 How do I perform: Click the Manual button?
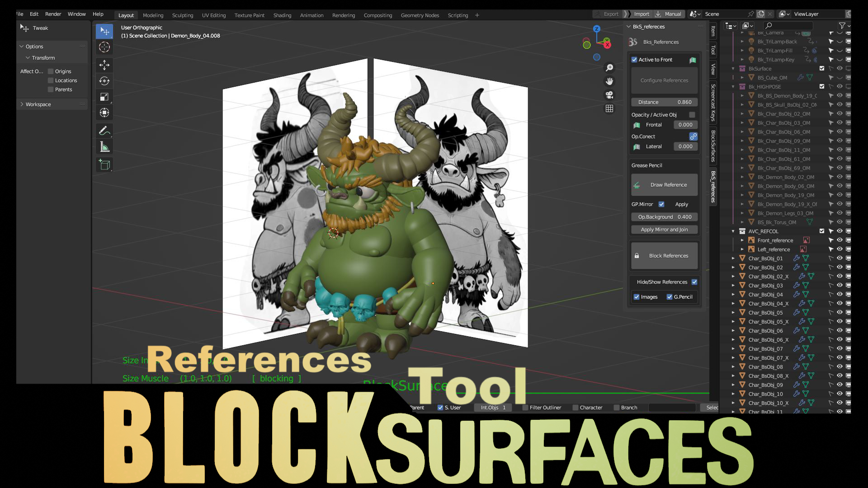click(x=669, y=14)
